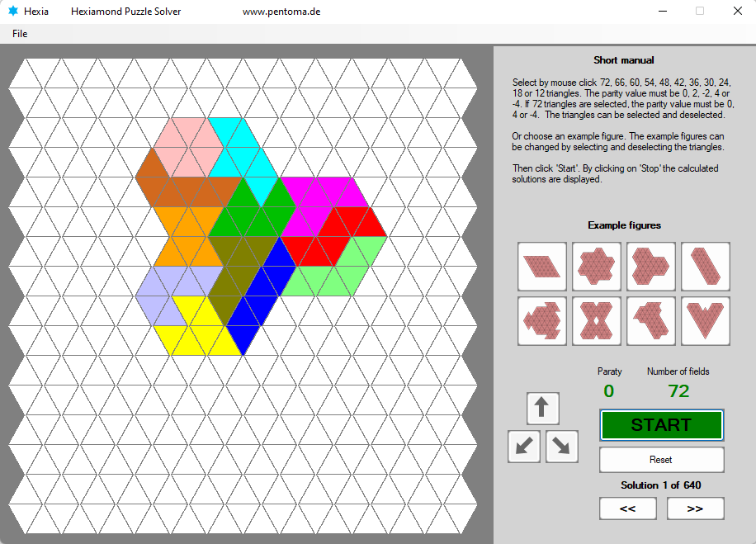Click the 'Example figures' heading
The width and height of the screenshot is (756, 544).
coord(625,225)
